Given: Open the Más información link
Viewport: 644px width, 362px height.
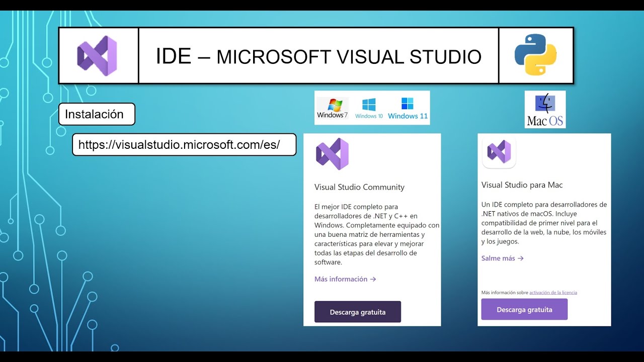Looking at the screenshot, I should 345,279.
